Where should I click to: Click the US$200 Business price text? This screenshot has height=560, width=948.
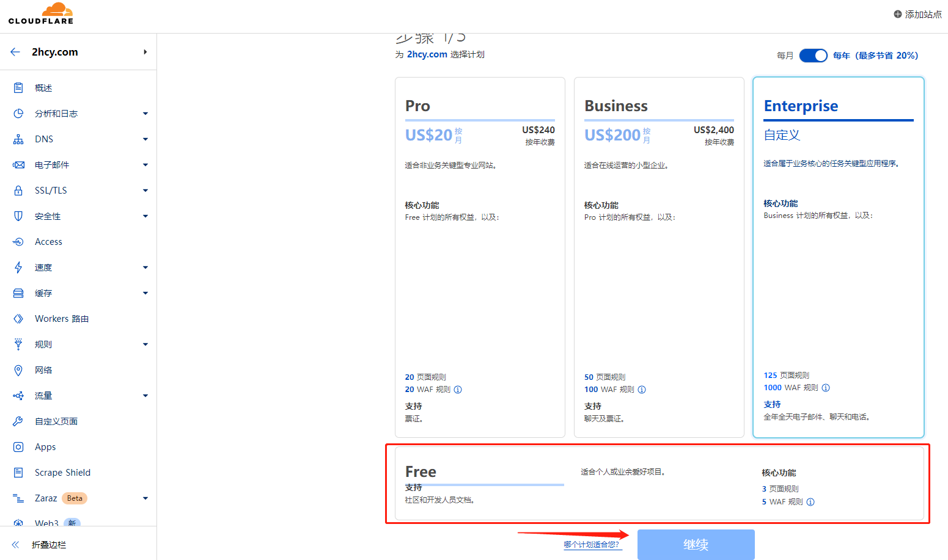[x=612, y=135]
